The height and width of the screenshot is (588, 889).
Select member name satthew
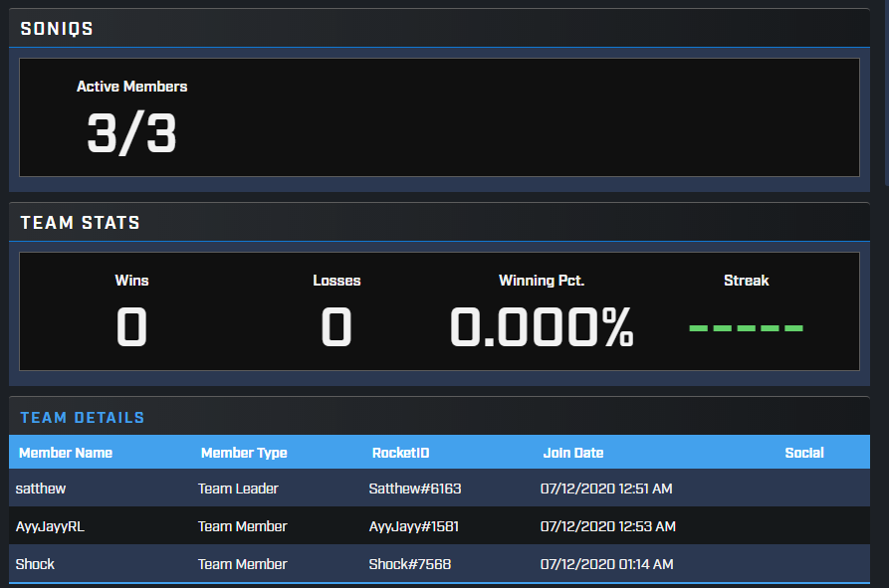coord(41,489)
